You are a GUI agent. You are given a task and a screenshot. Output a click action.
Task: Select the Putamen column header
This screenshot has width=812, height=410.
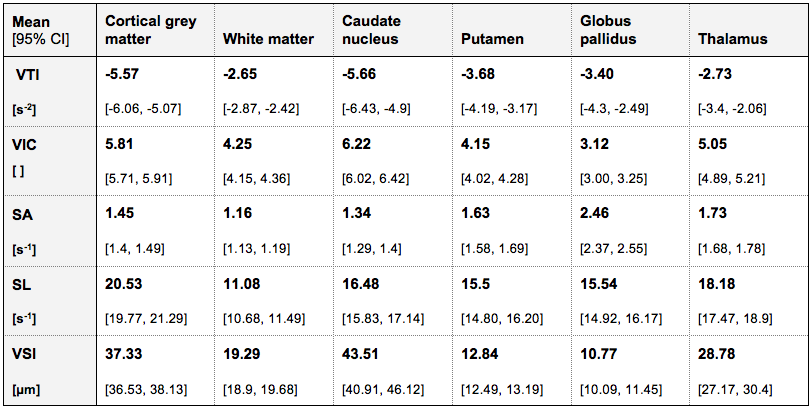tap(488, 39)
